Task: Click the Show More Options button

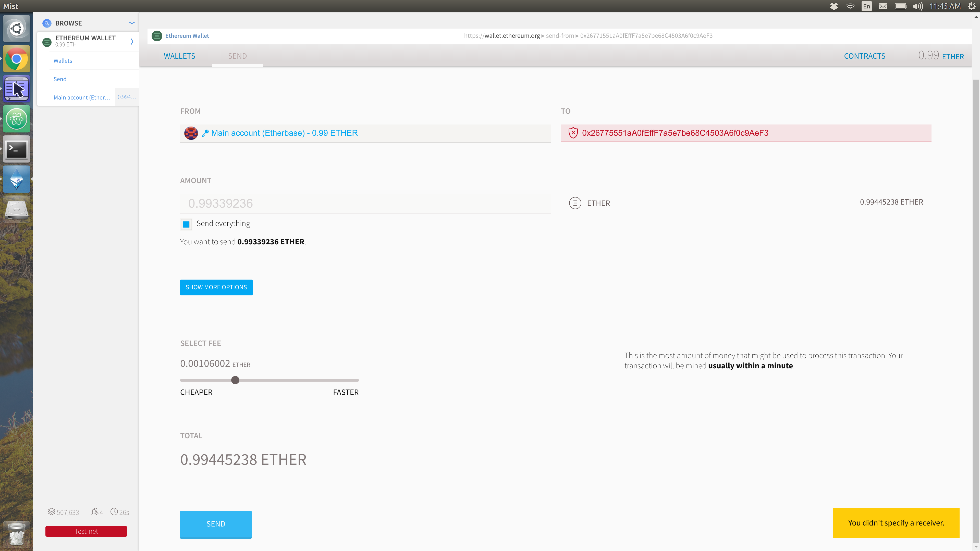Action: [216, 287]
